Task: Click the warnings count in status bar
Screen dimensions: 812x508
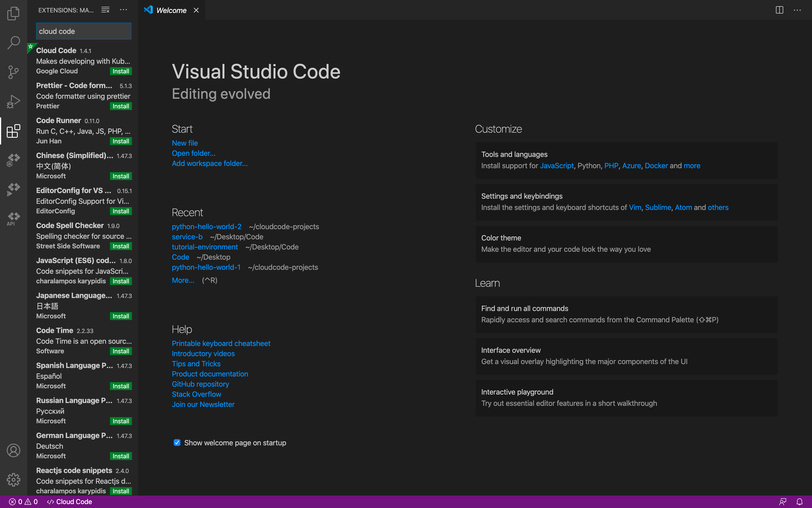Action: point(31,502)
